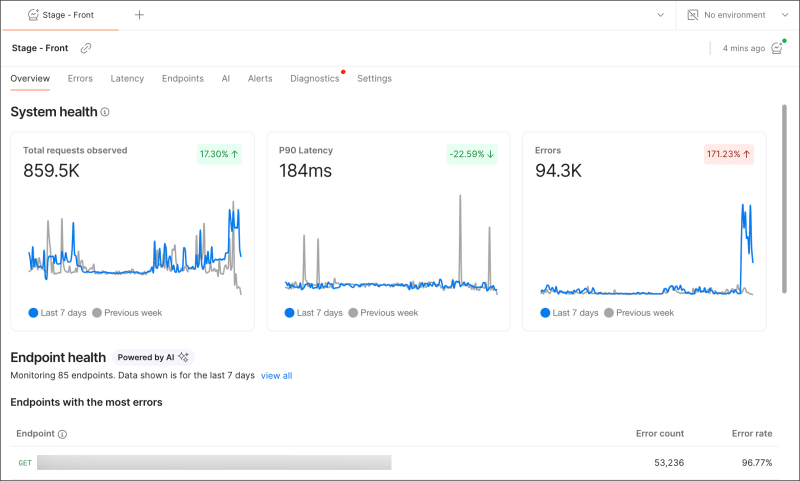Click the info icon beside Endpoint column header
Screen dimensions: 800x481
click(x=62, y=434)
